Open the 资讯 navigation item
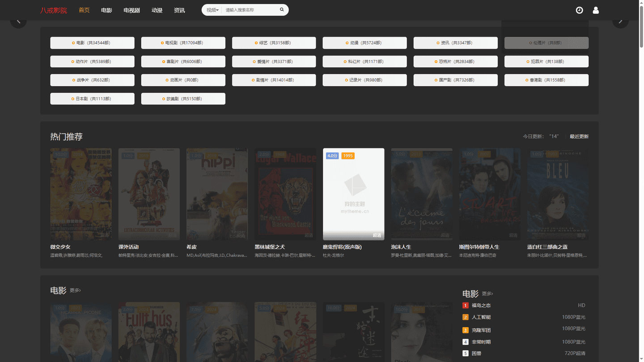The image size is (644, 362). pos(179,10)
